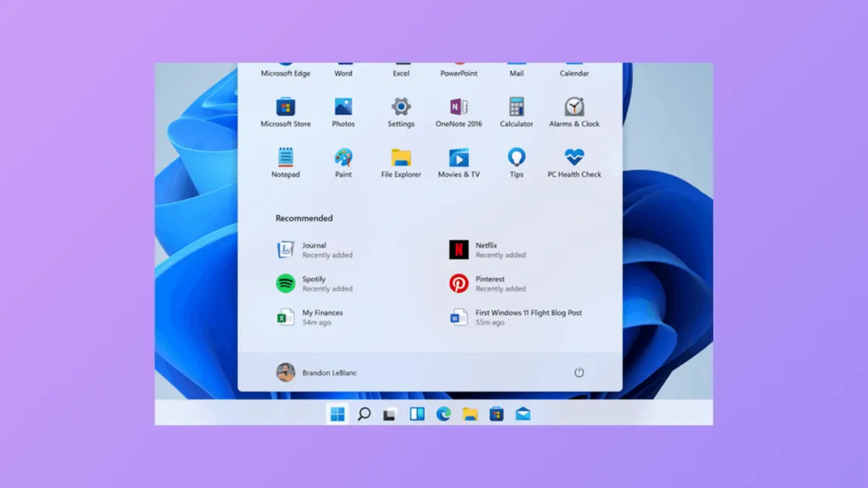Open Search from the taskbar
The image size is (868, 488).
point(362,415)
